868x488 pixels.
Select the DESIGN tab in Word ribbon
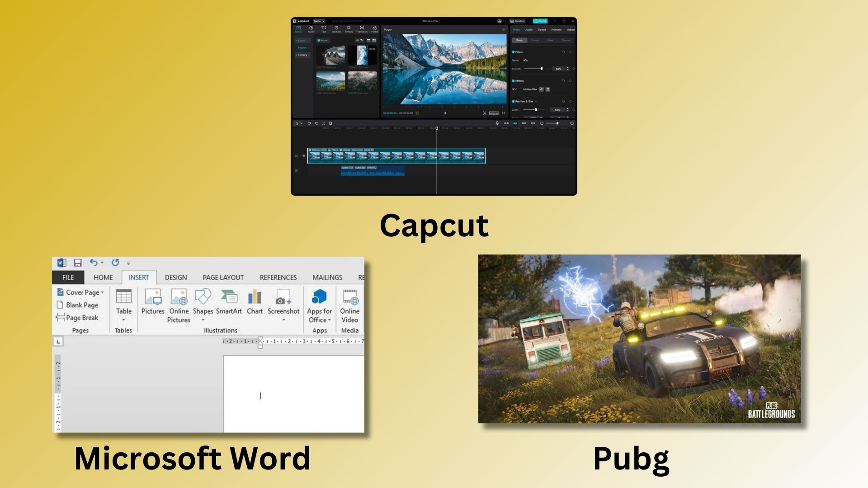[x=176, y=277]
